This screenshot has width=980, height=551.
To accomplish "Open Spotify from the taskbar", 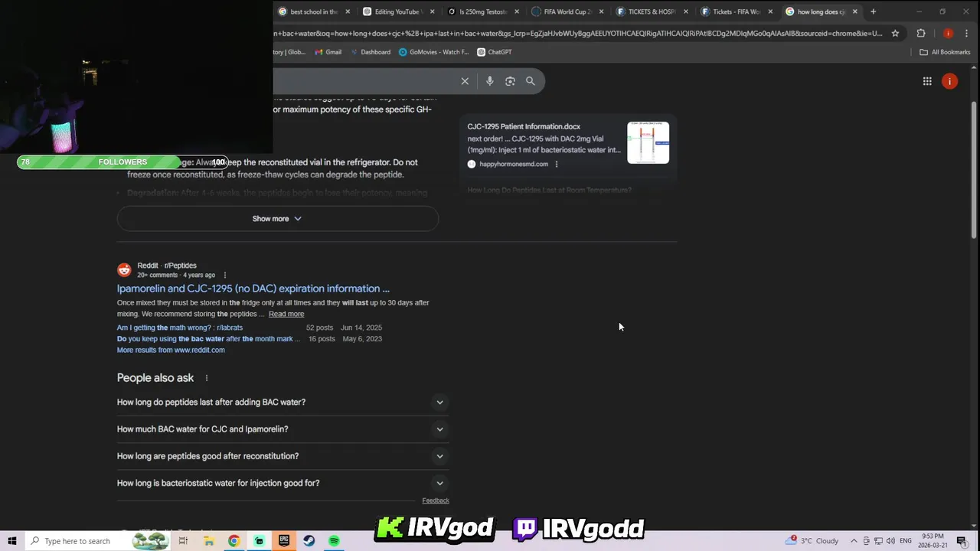I will [x=335, y=541].
